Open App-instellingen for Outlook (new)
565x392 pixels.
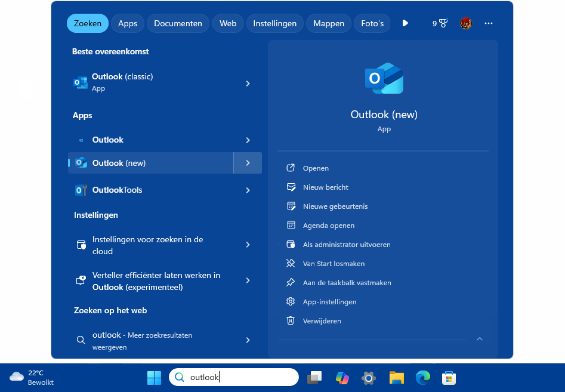click(x=330, y=302)
